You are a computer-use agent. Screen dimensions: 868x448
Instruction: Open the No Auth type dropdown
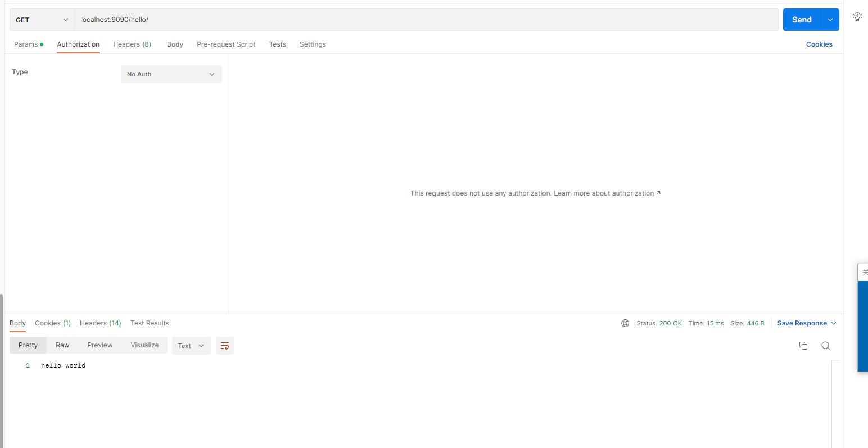pyautogui.click(x=171, y=74)
